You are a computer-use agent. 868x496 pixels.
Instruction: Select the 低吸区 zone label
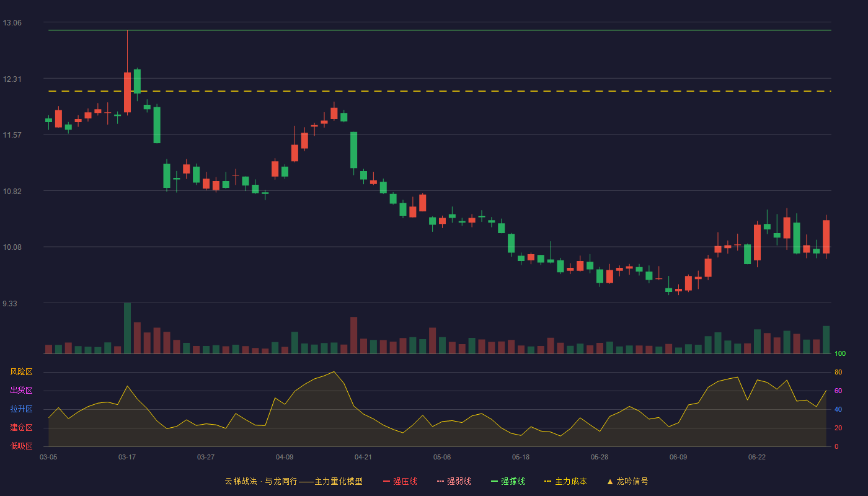21,446
